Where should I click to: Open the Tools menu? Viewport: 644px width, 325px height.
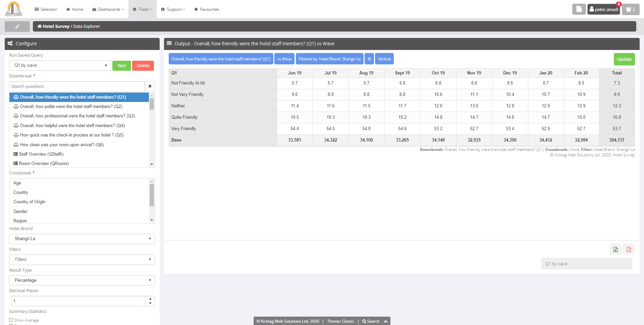point(142,9)
